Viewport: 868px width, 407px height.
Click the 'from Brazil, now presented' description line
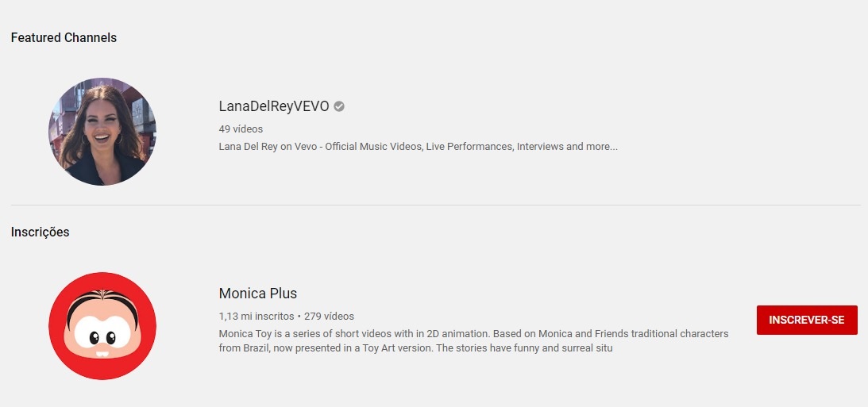(x=415, y=348)
